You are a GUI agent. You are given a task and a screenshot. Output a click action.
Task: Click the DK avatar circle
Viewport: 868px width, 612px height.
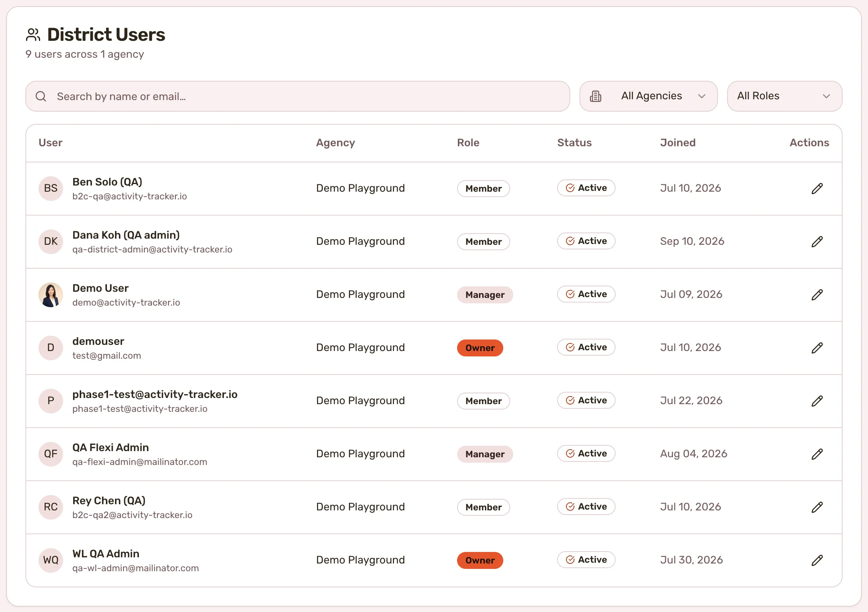click(51, 242)
